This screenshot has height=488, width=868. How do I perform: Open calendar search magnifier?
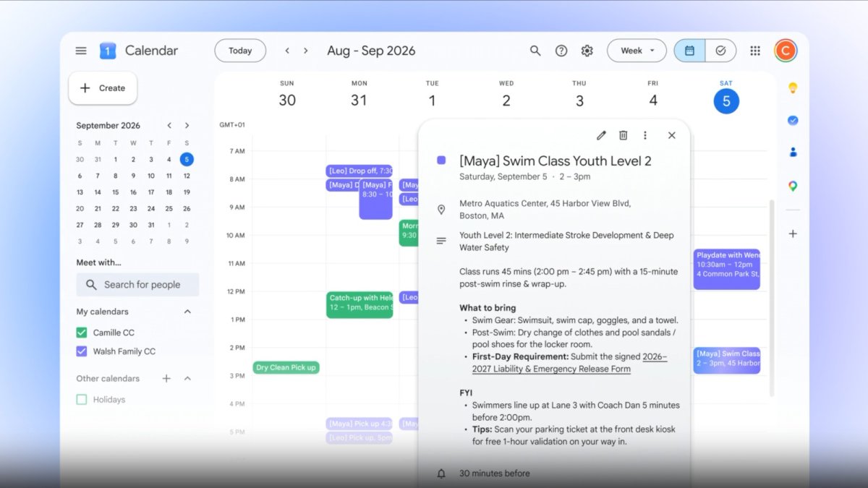535,51
